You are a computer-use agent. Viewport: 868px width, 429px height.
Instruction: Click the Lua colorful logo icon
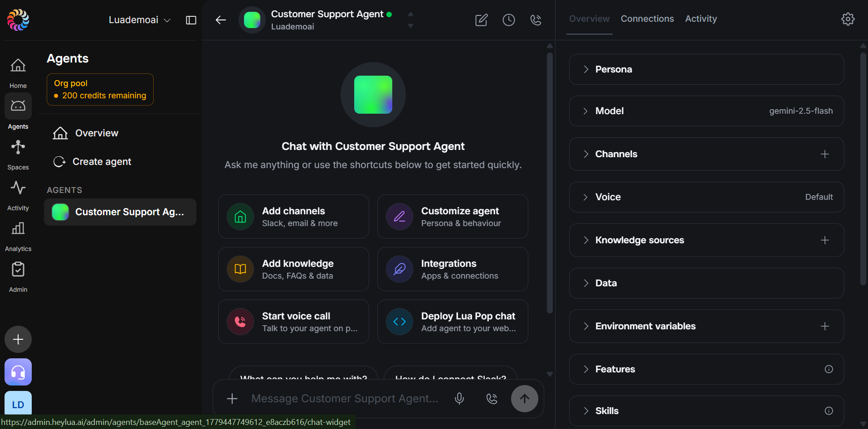18,20
